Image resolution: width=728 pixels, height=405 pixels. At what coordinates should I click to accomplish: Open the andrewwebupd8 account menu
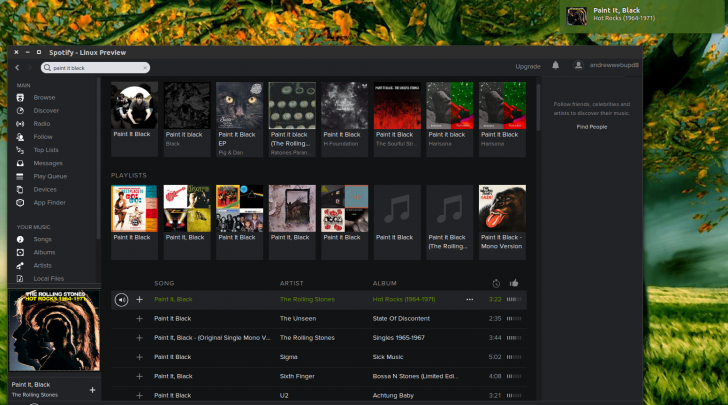pos(614,65)
